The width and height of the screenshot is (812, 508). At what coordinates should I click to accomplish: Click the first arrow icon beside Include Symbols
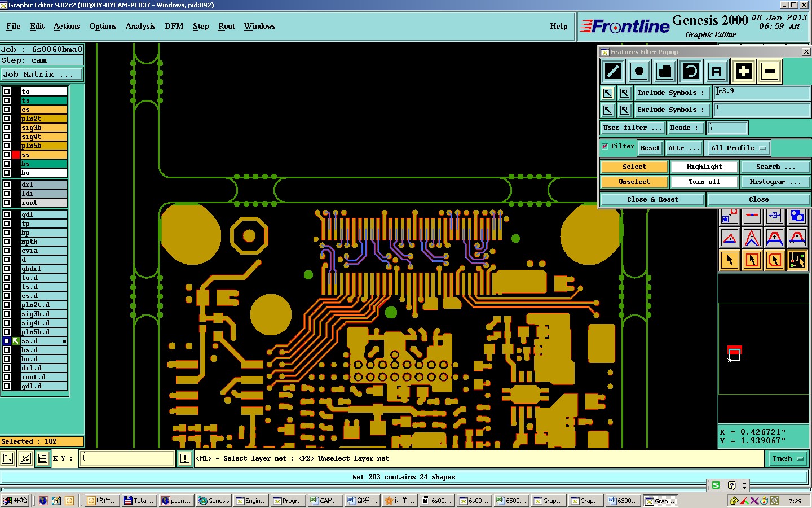pos(608,93)
